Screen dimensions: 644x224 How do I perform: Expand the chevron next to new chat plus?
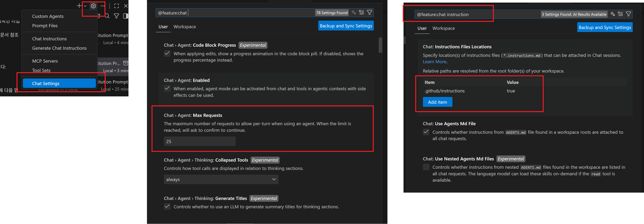(x=85, y=6)
